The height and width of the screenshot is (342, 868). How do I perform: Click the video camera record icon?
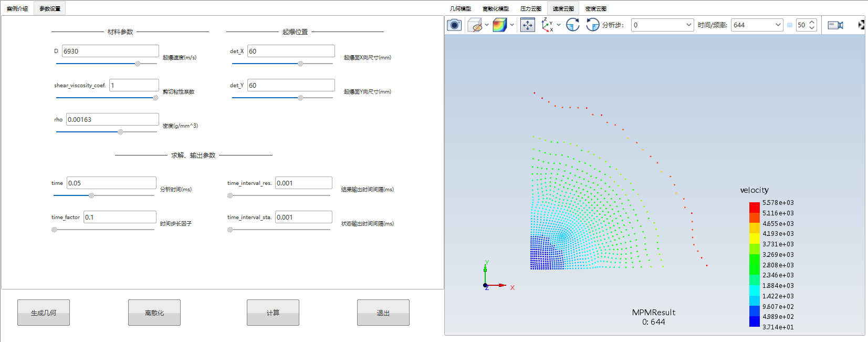coord(835,25)
